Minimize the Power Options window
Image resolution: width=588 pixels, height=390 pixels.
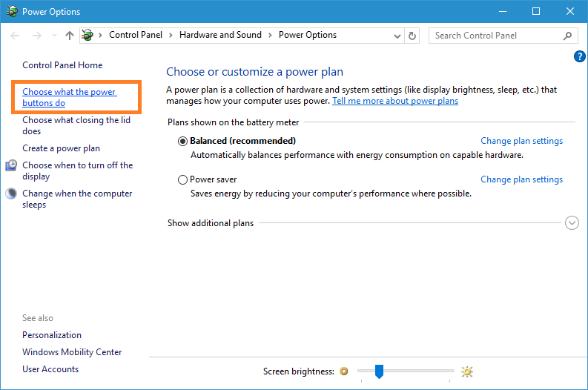coord(503,11)
